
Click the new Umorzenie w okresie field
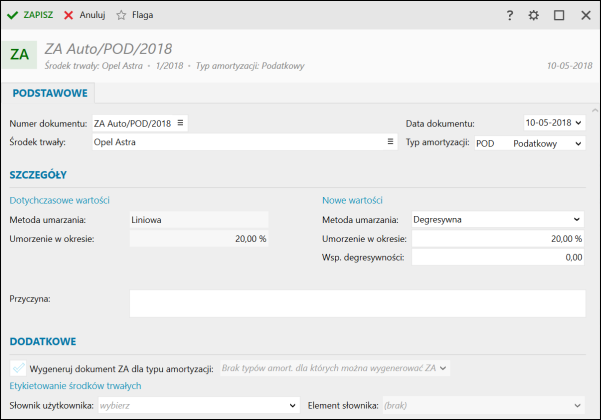[498, 239]
